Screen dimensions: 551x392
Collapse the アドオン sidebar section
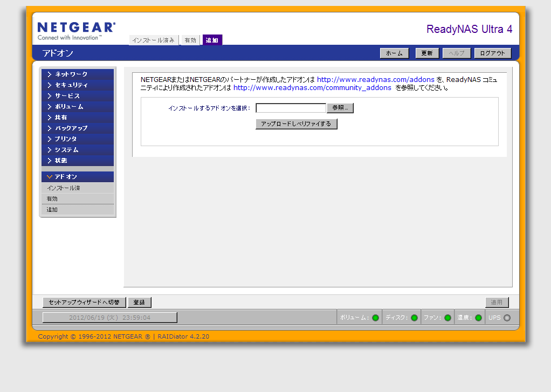(x=77, y=177)
